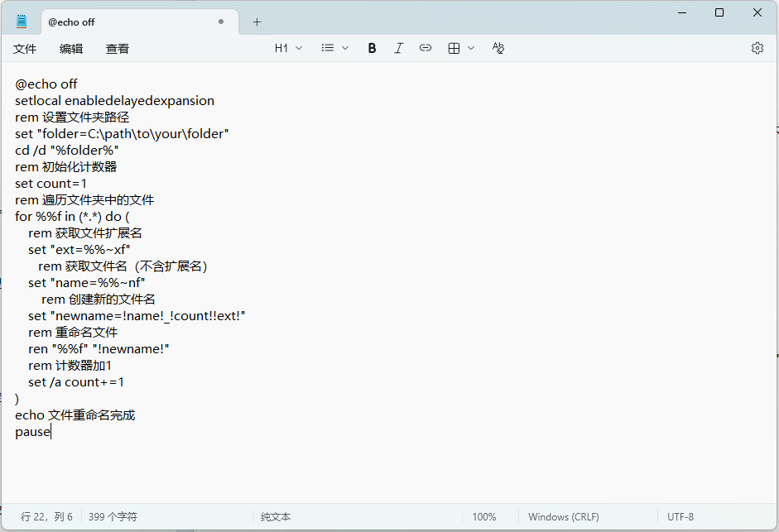Open the list style dropdown
The height and width of the screenshot is (532, 779).
335,49
